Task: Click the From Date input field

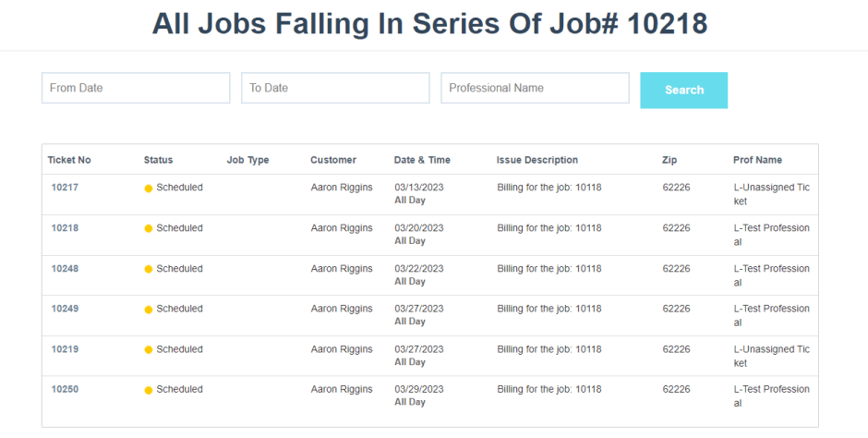Action: click(x=136, y=88)
